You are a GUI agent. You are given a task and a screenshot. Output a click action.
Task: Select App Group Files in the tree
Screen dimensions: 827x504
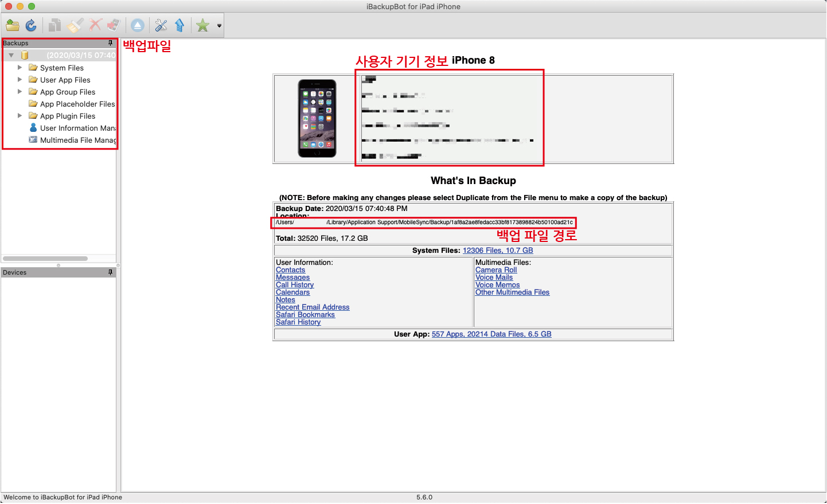coord(68,92)
